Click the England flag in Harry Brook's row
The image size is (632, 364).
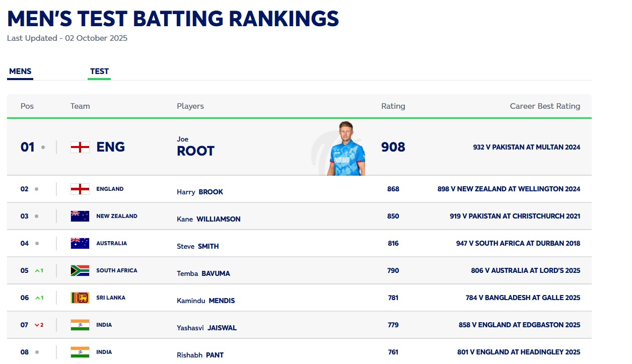coord(80,189)
